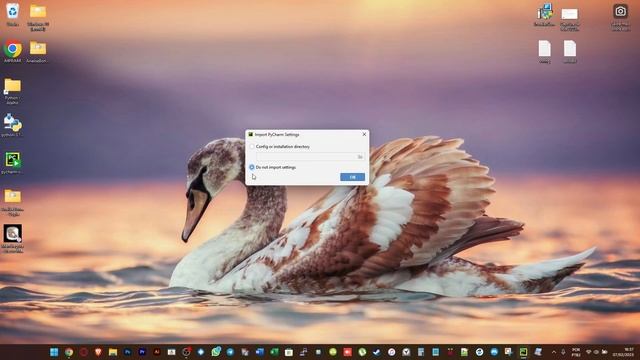
Task: Select the Python installer desktop icon
Action: click(12, 124)
